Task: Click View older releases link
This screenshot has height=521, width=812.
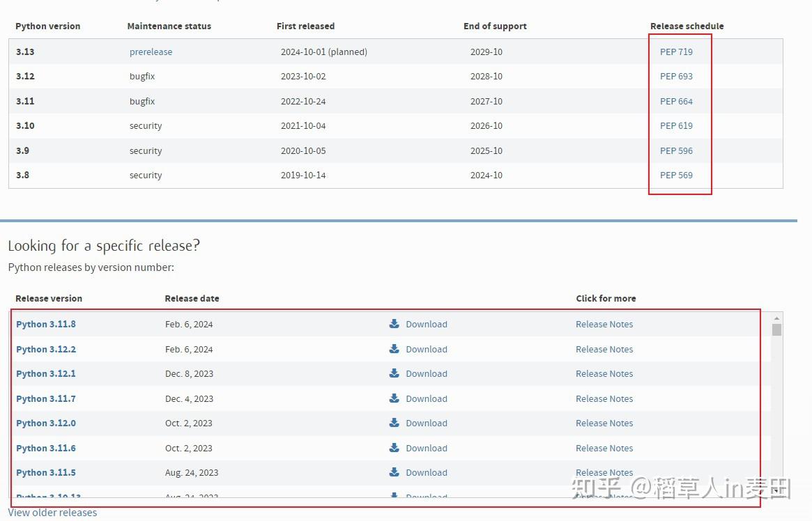Action: tap(52, 512)
